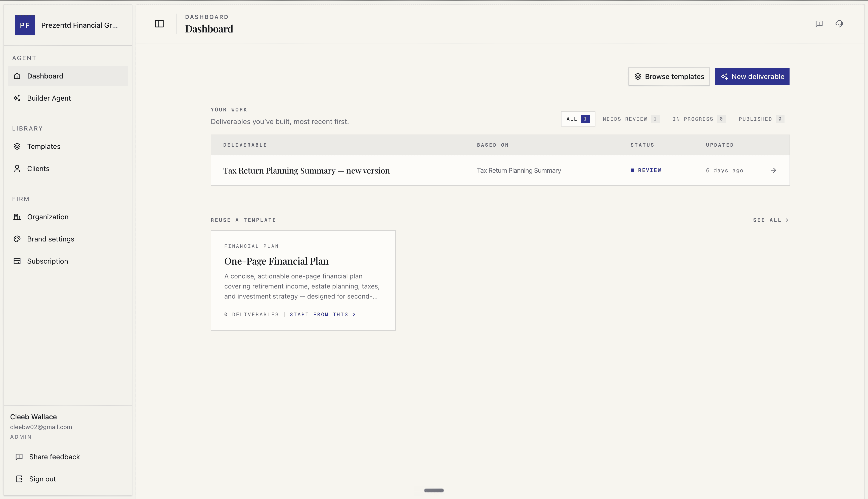The height and width of the screenshot is (499, 868).
Task: Click the cleebw02@gmail.com email
Action: (41, 427)
